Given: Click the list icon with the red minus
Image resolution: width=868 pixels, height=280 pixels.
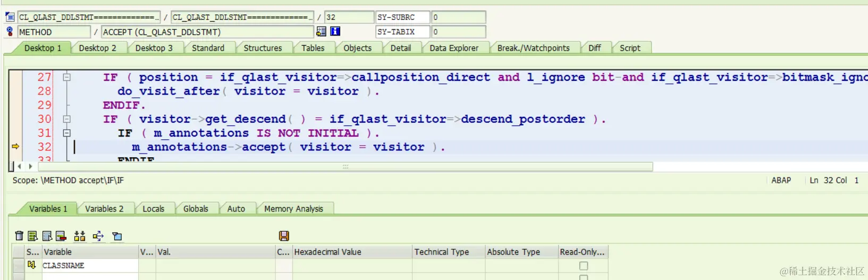Looking at the screenshot, I should pyautogui.click(x=61, y=236).
